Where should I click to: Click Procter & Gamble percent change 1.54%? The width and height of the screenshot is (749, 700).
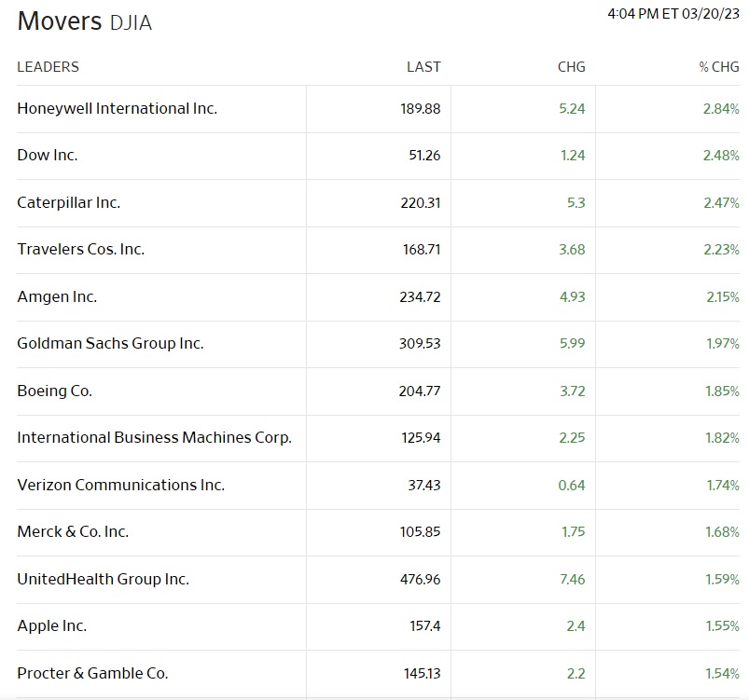(x=723, y=673)
